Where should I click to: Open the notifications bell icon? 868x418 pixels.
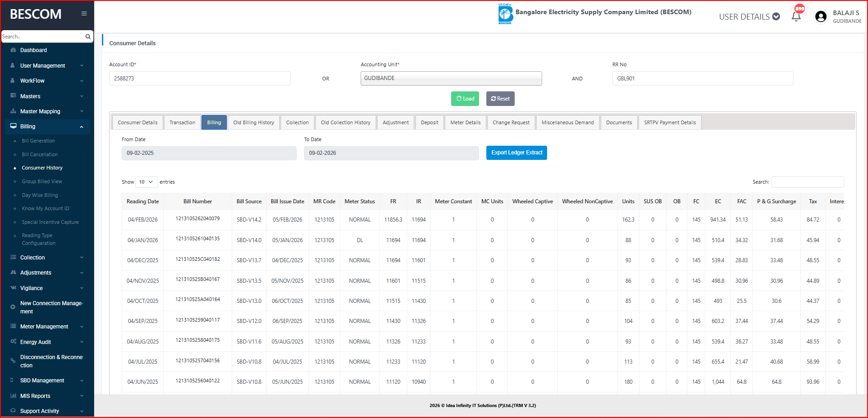(x=796, y=16)
